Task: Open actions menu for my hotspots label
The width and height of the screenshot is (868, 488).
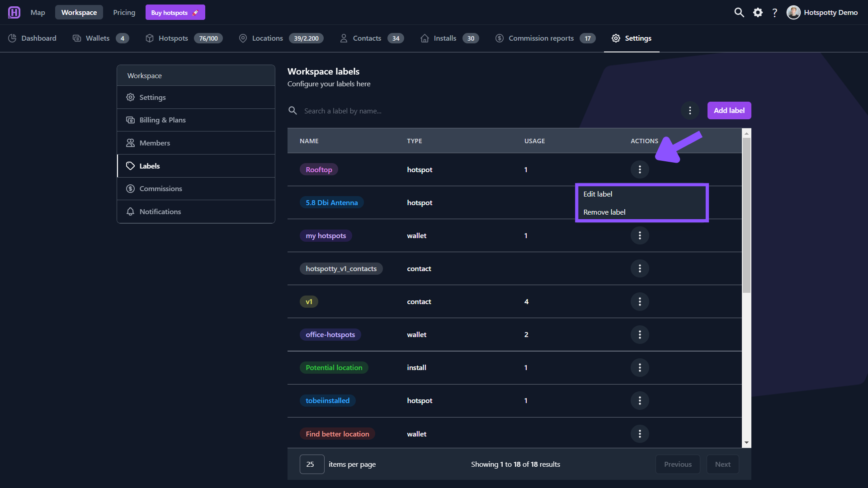Action: pyautogui.click(x=640, y=235)
